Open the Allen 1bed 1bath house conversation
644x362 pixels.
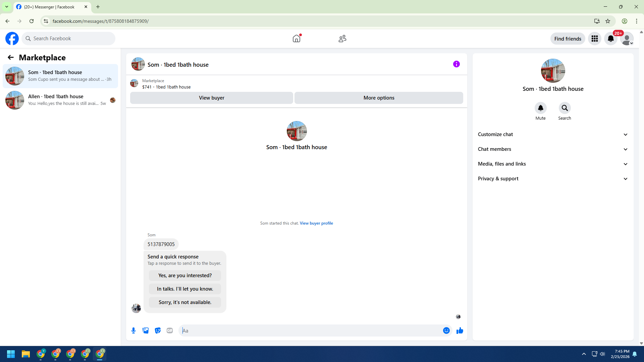[60, 100]
